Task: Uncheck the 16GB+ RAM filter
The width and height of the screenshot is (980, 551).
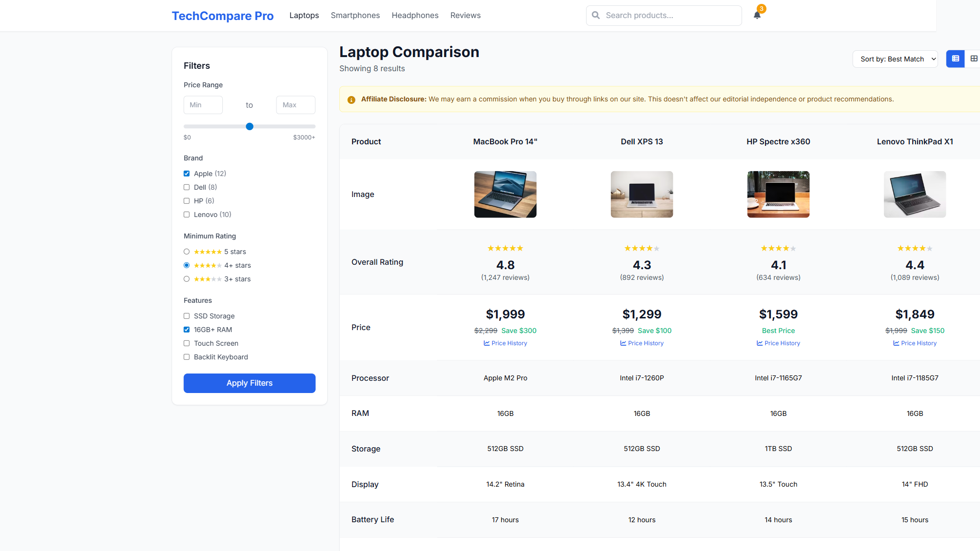Action: click(x=187, y=329)
